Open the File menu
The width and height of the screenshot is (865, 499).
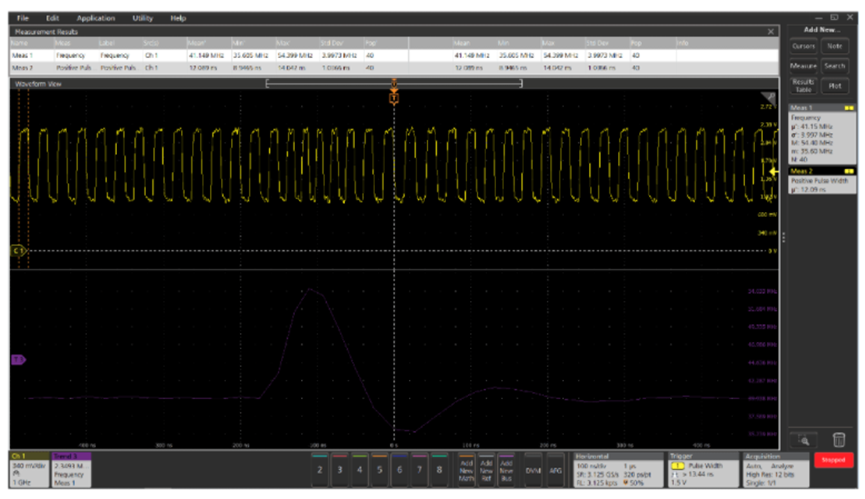22,18
